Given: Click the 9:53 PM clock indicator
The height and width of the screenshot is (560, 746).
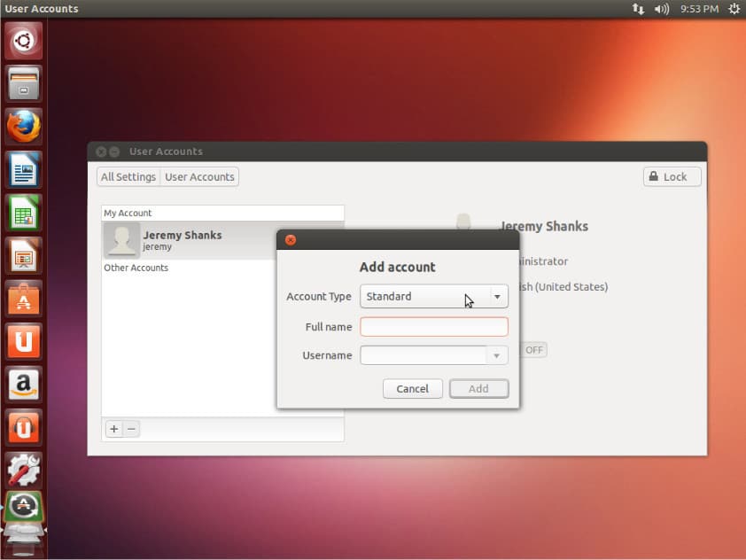Looking at the screenshot, I should pos(699,9).
